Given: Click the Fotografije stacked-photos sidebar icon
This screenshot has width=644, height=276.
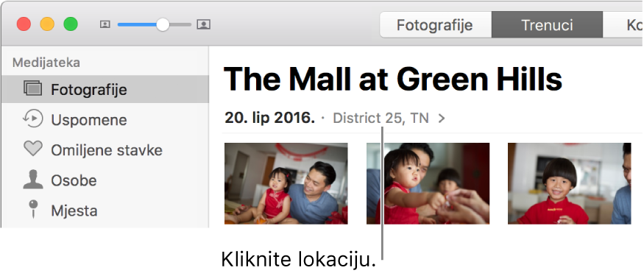Looking at the screenshot, I should click(33, 89).
